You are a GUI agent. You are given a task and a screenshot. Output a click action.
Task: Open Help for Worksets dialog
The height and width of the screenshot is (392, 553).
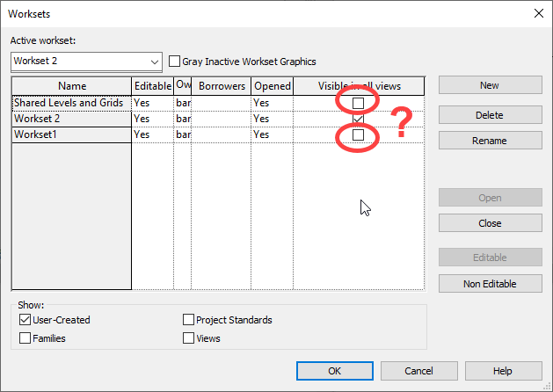503,371
